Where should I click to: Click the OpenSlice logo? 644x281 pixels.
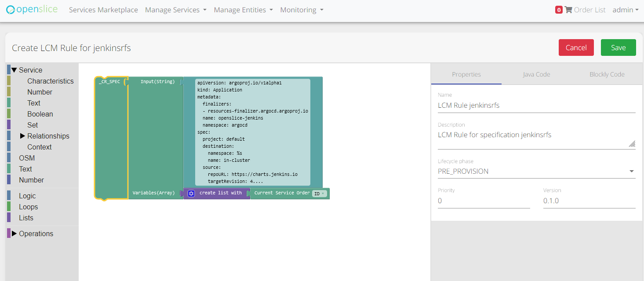pyautogui.click(x=32, y=10)
